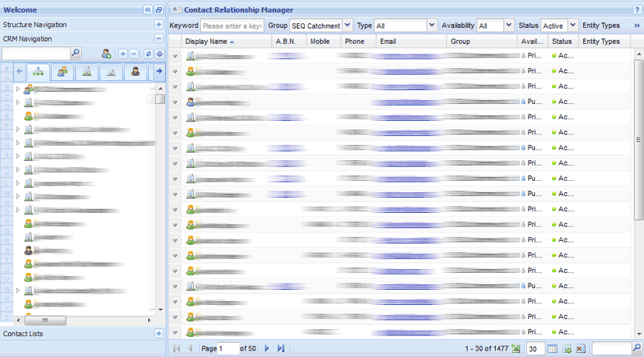Collapse the Welcome side panel
The width and height of the screenshot is (644, 357).
(x=147, y=10)
